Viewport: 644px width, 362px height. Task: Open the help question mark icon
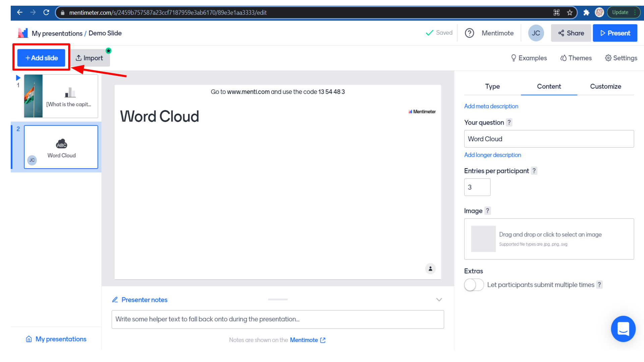(469, 33)
